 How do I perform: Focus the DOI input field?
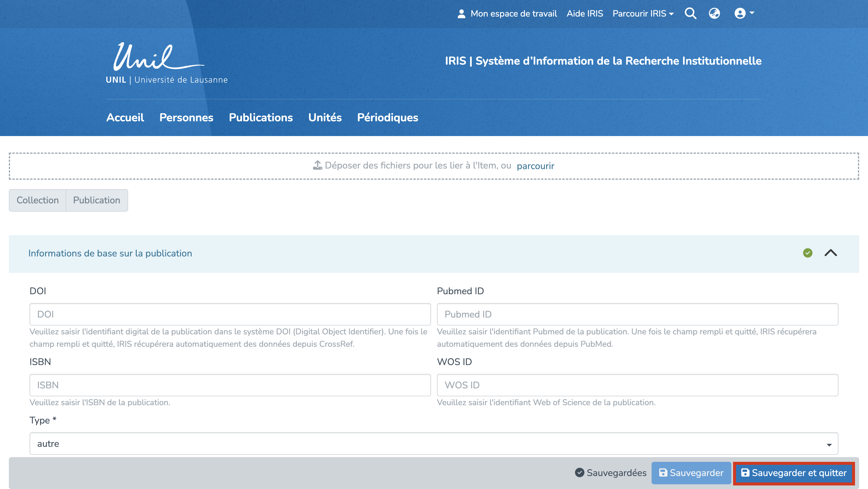(230, 314)
